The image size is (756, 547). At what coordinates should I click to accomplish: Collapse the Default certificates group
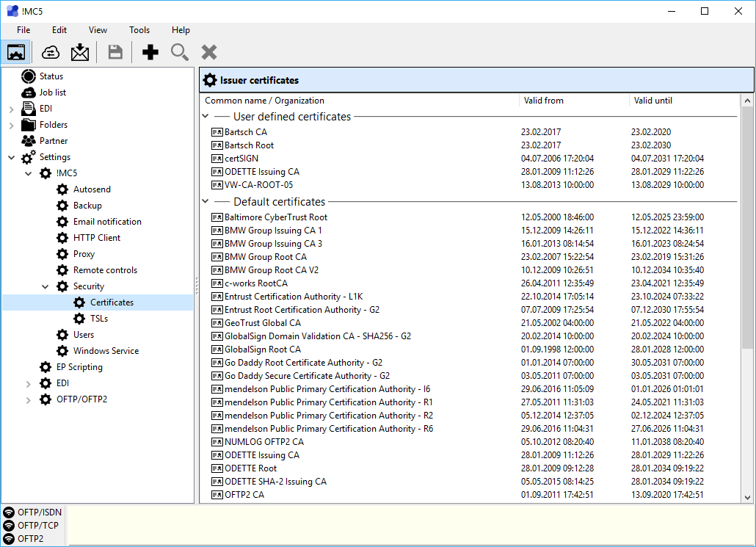[206, 201]
